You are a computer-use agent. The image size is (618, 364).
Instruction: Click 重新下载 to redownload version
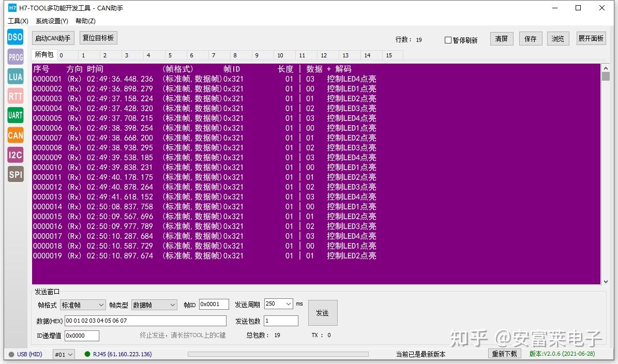pyautogui.click(x=504, y=354)
